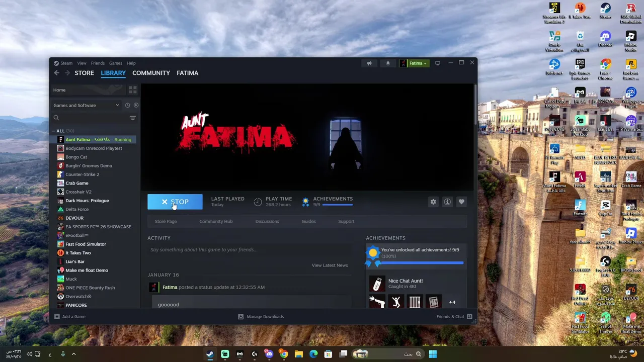The image size is (644, 362).
Task: Open Steam announcements megaphone icon
Action: click(x=369, y=63)
